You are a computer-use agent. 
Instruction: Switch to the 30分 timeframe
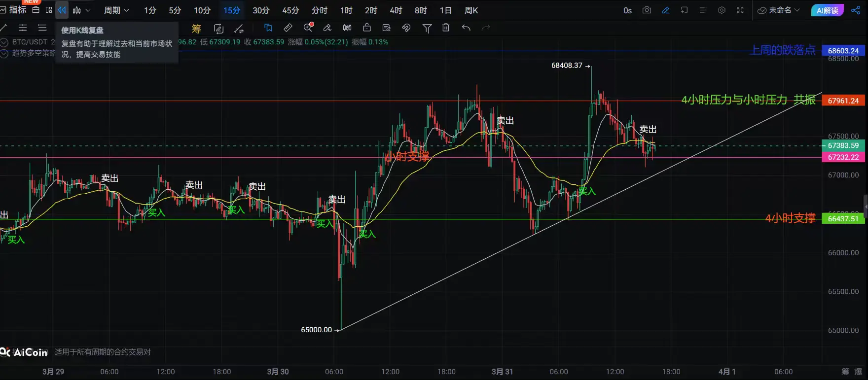(261, 10)
